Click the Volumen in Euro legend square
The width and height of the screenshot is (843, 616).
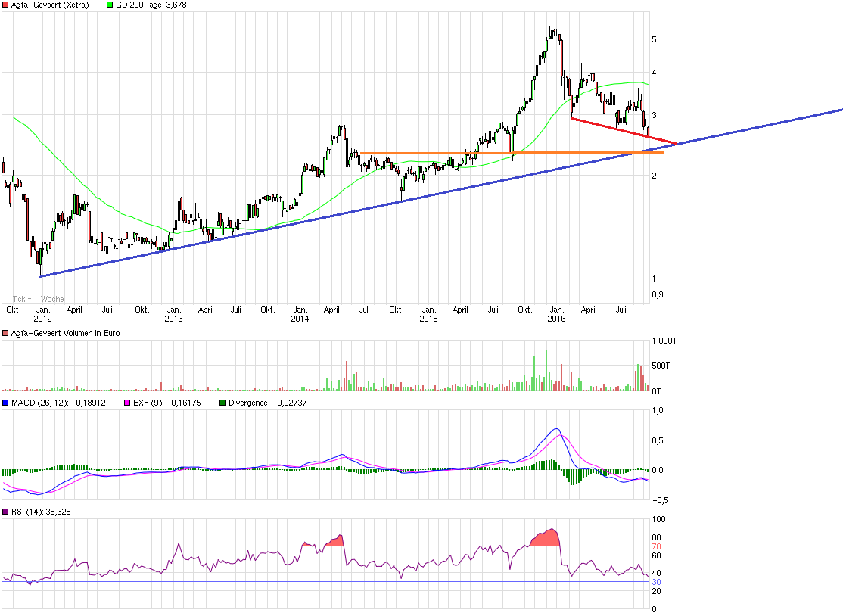point(5,332)
